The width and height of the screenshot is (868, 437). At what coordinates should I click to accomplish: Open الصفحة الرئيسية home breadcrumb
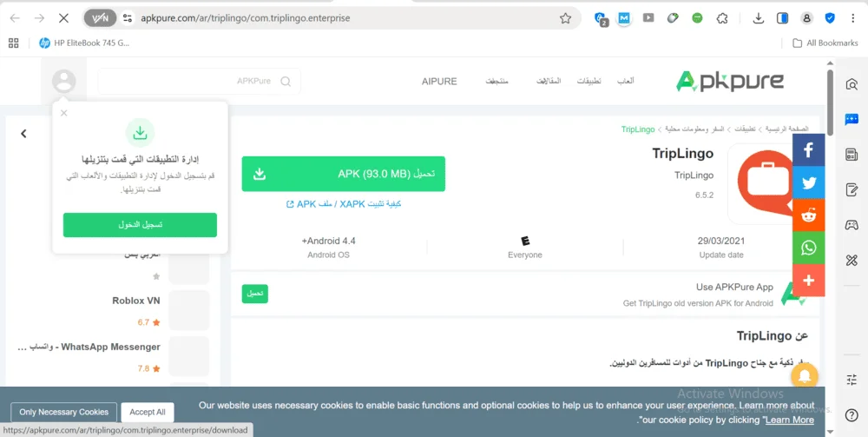[x=786, y=129]
